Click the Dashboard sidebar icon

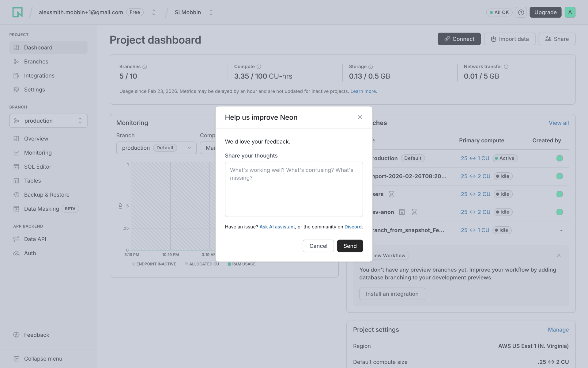pos(16,48)
